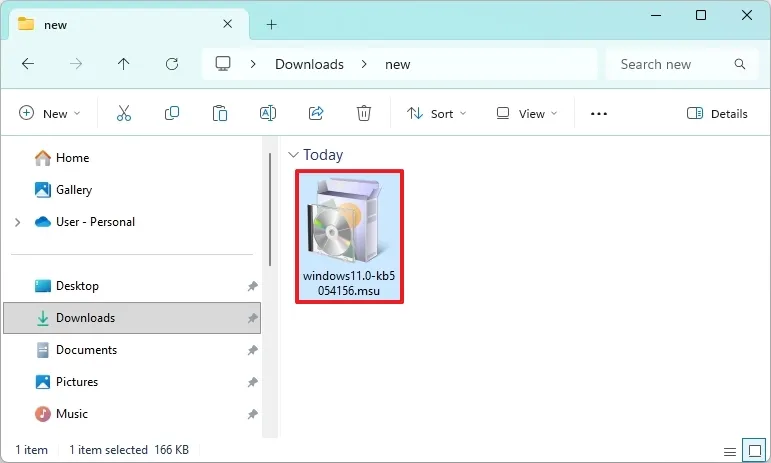Click the search magnifier icon
Screen dimensions: 771x463
coord(740,64)
